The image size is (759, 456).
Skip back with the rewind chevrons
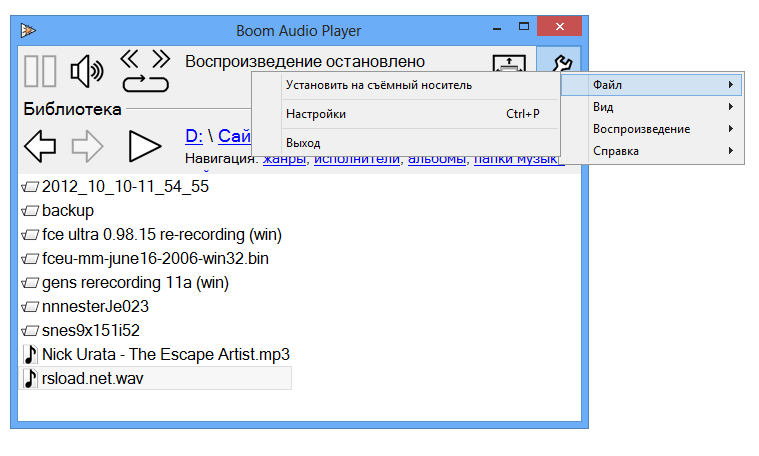click(130, 59)
